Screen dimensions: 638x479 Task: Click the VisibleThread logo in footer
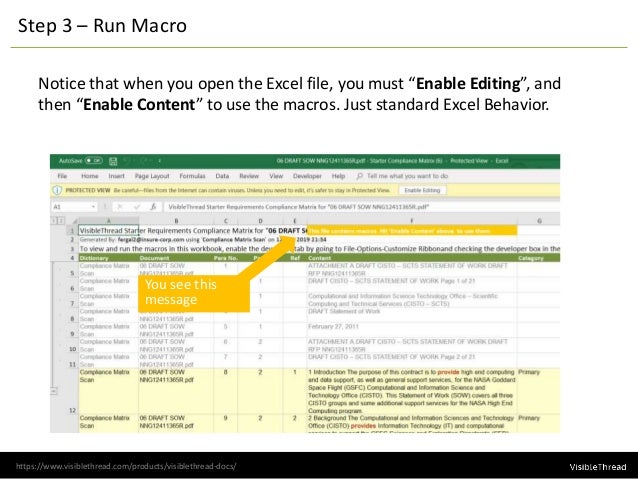point(598,467)
